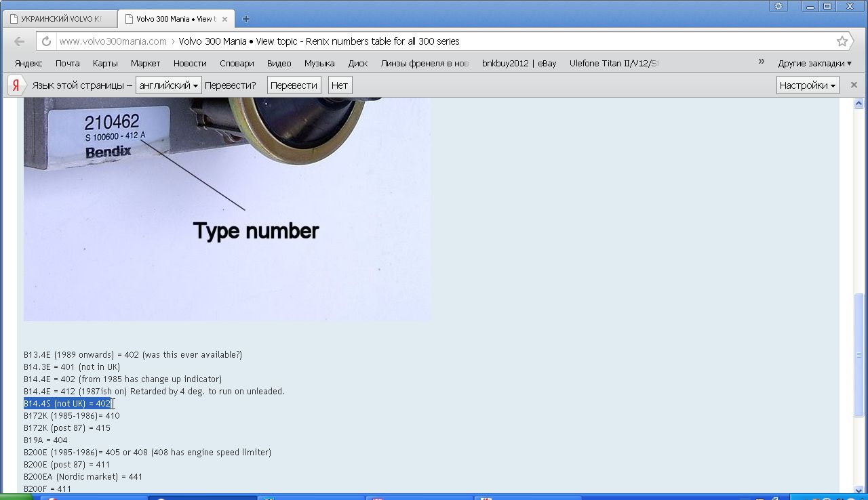This screenshot has width=868, height=500.
Task: Switch to УКРАИНСКИЙ VOLVO tab
Action: coord(60,19)
